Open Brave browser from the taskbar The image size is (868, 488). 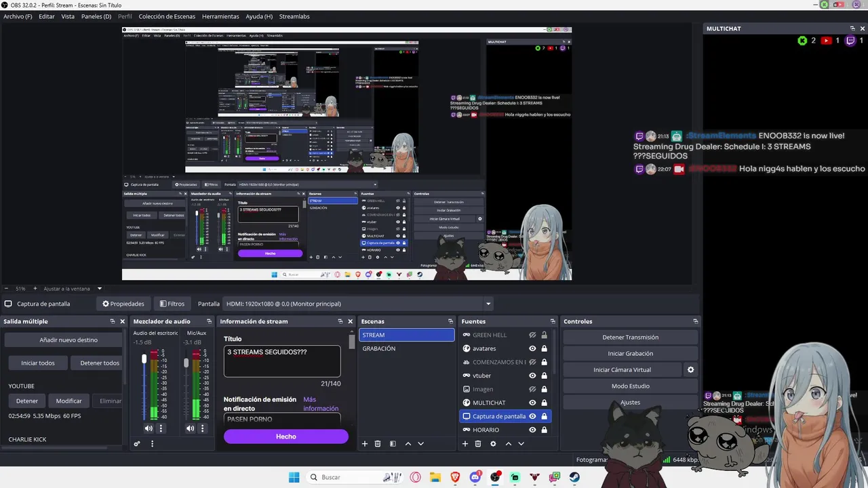coord(455,477)
